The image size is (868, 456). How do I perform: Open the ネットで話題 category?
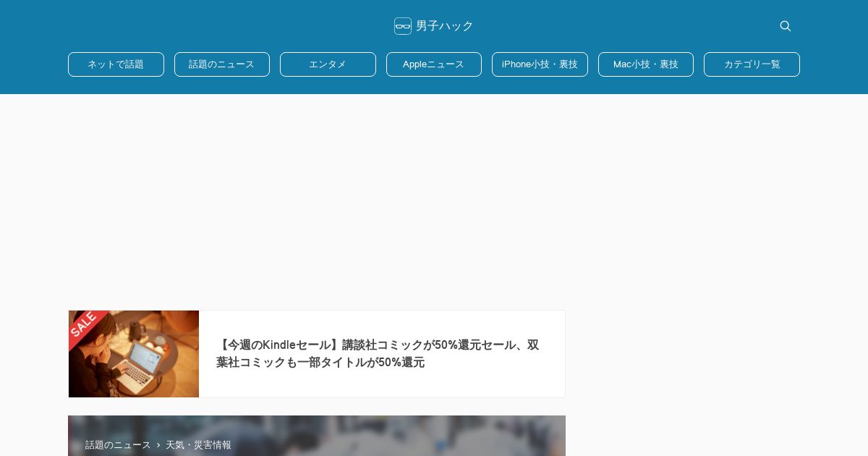[116, 64]
